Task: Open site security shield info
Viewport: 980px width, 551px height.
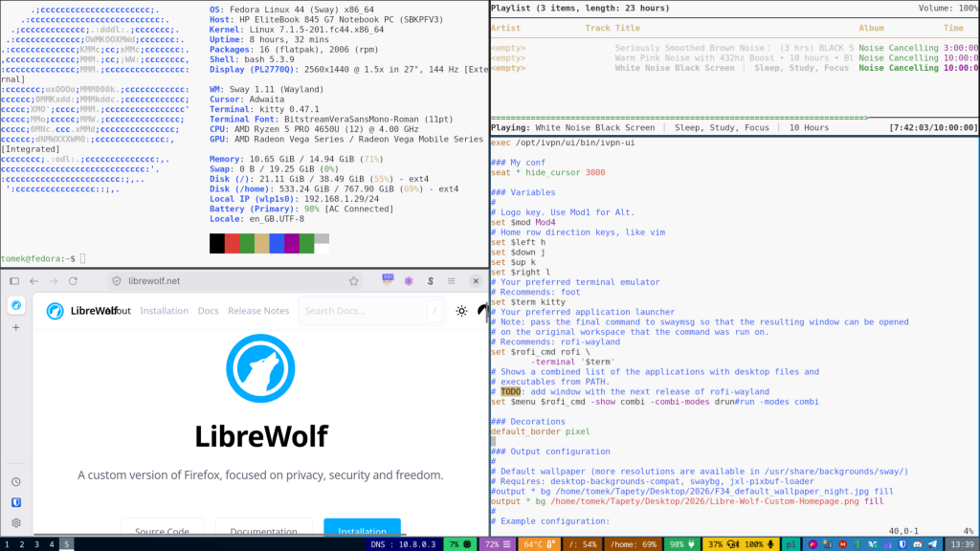Action: [116, 281]
